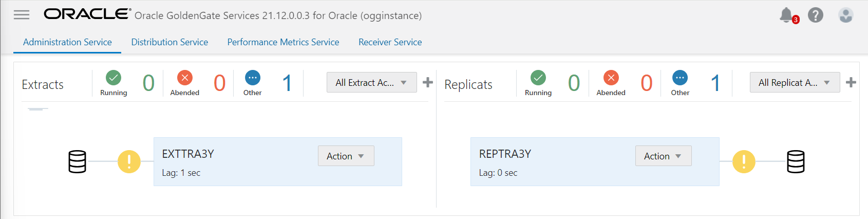Click the Replicats section heading
Viewport: 868px width, 219px height.
(x=468, y=84)
